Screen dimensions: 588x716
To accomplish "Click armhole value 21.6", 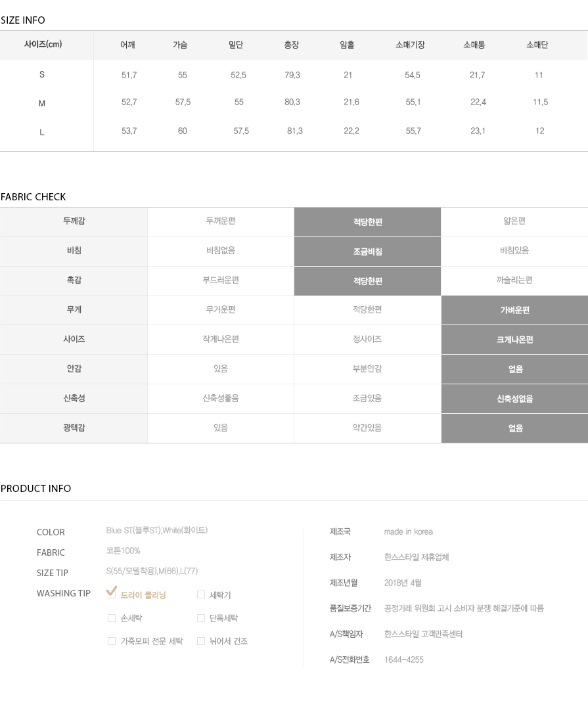I will coord(351,102).
